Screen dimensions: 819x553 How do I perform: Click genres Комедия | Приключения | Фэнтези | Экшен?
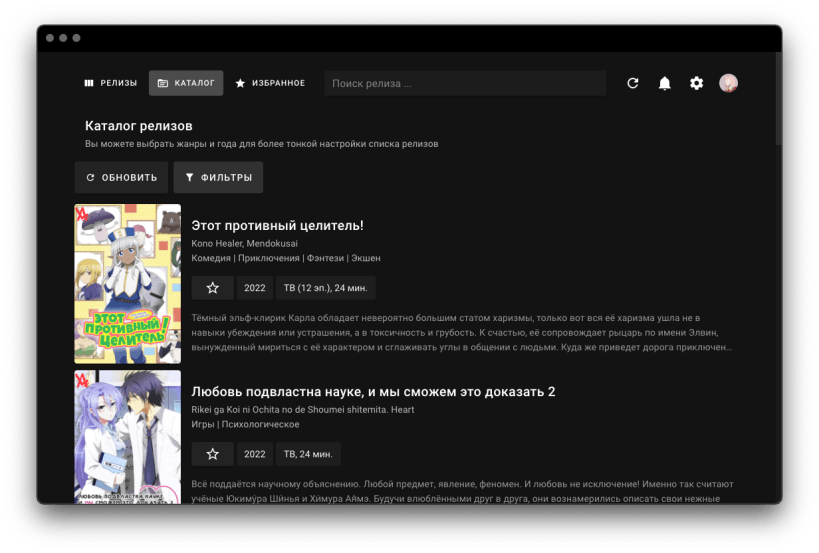[x=286, y=258]
